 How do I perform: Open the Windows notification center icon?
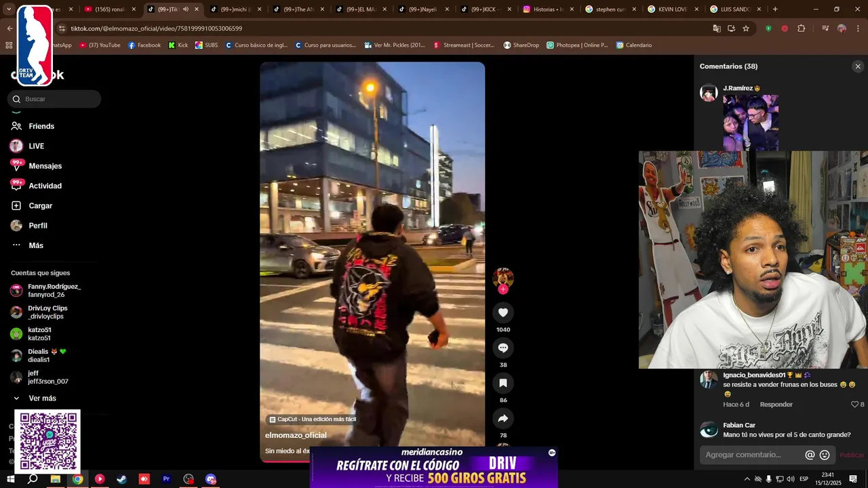tap(853, 479)
